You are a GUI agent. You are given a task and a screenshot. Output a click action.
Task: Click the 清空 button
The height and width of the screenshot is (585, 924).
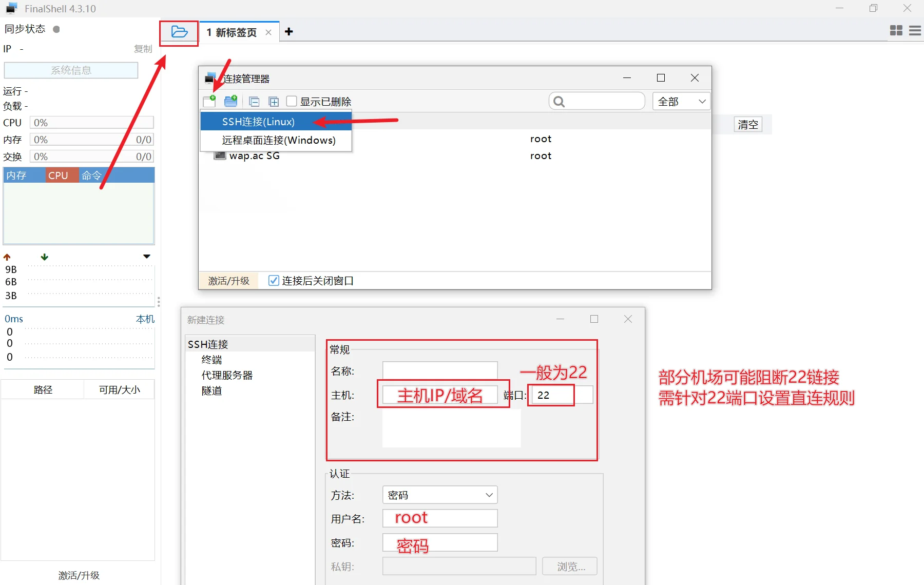tap(748, 124)
